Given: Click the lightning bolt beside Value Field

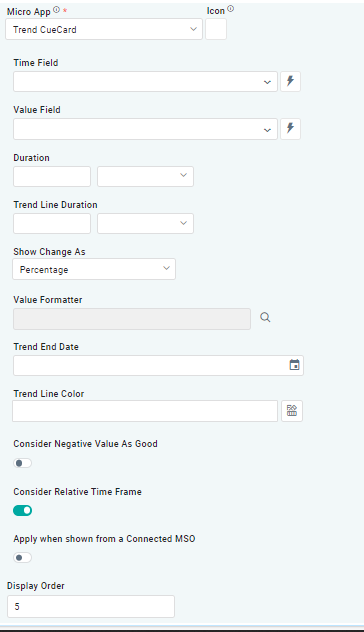Looking at the screenshot, I should click(x=290, y=129).
